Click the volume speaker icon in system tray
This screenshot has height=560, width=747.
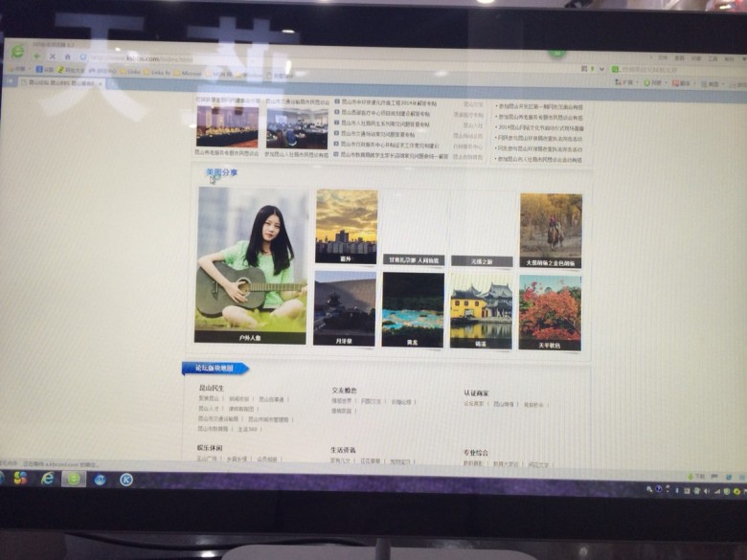coord(707,491)
